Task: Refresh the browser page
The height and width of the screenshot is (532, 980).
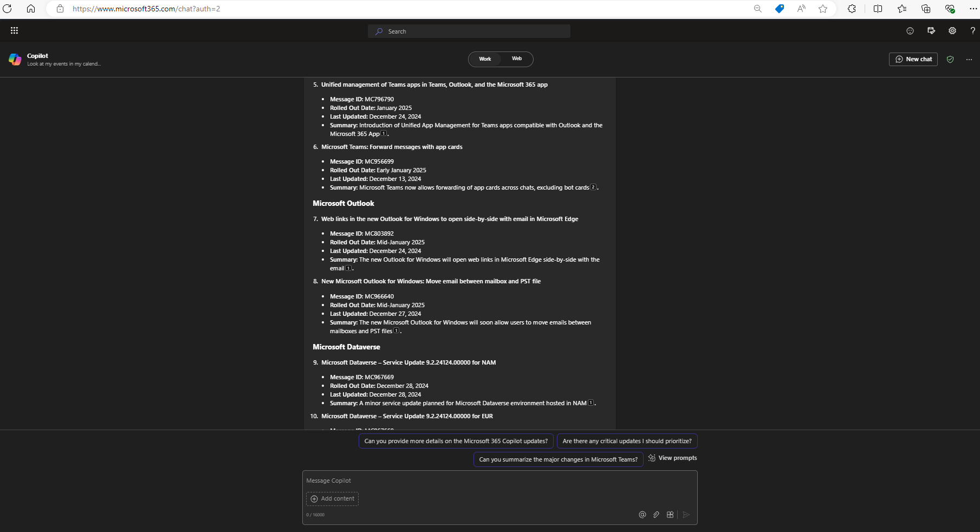Action: 8,9
